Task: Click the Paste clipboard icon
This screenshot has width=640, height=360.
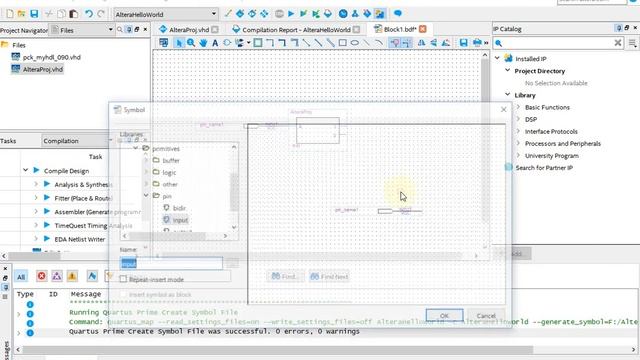Action: pos(74,14)
